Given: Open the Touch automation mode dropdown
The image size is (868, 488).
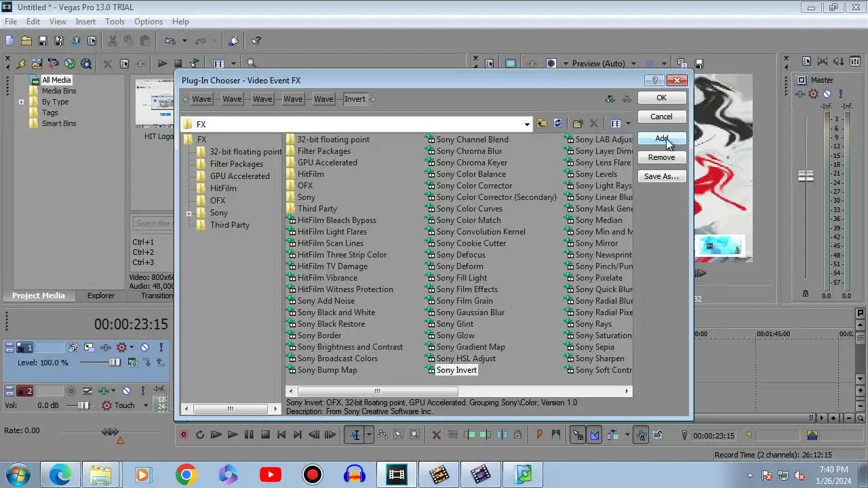Looking at the screenshot, I should (146, 405).
